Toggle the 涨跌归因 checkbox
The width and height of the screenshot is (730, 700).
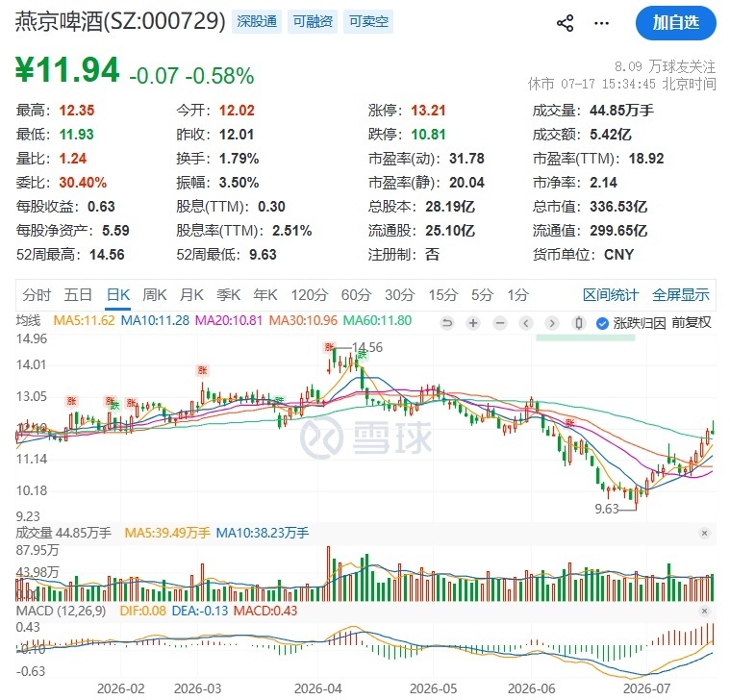pos(602,323)
